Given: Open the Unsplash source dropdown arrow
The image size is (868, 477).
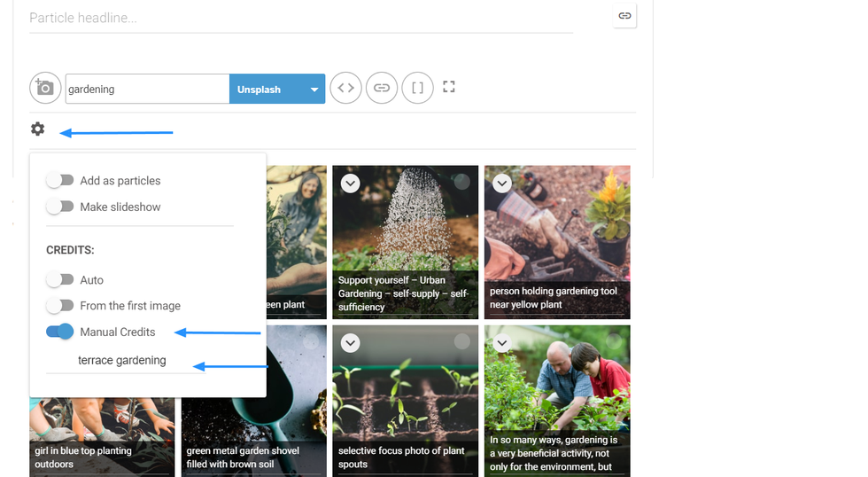Looking at the screenshot, I should [x=314, y=90].
